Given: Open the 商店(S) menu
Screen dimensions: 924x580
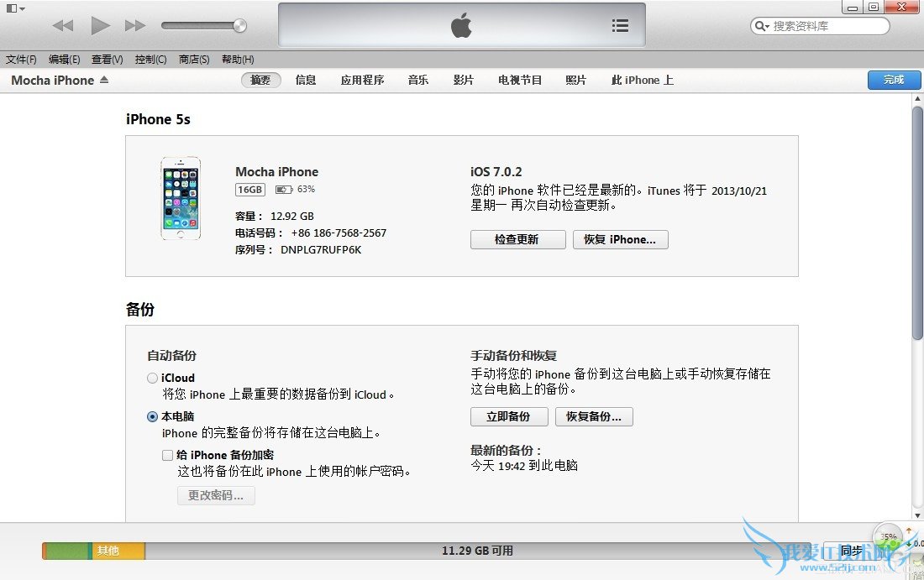Looking at the screenshot, I should click(195, 60).
